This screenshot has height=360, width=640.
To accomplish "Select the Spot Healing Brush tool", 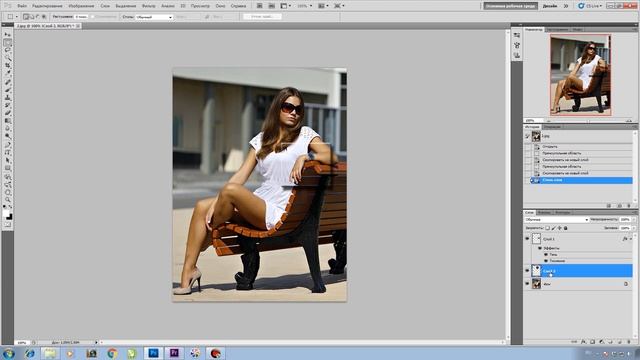I will coord(8,82).
